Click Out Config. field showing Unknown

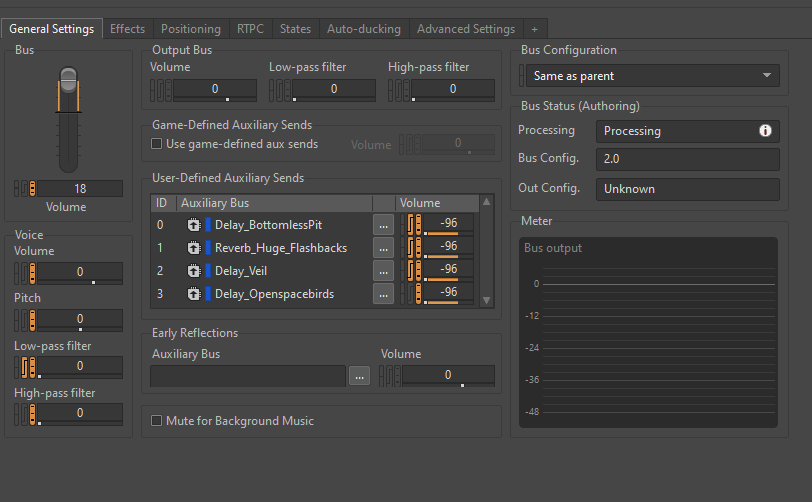[688, 189]
